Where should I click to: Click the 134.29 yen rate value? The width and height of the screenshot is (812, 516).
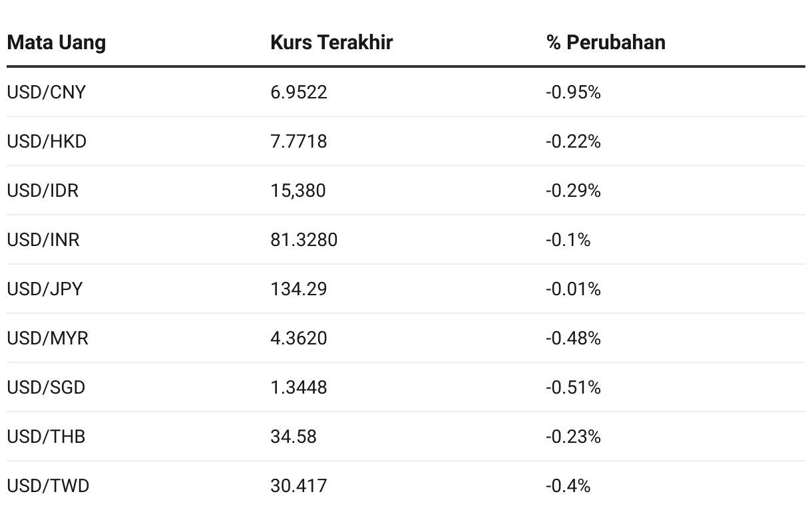[299, 289]
